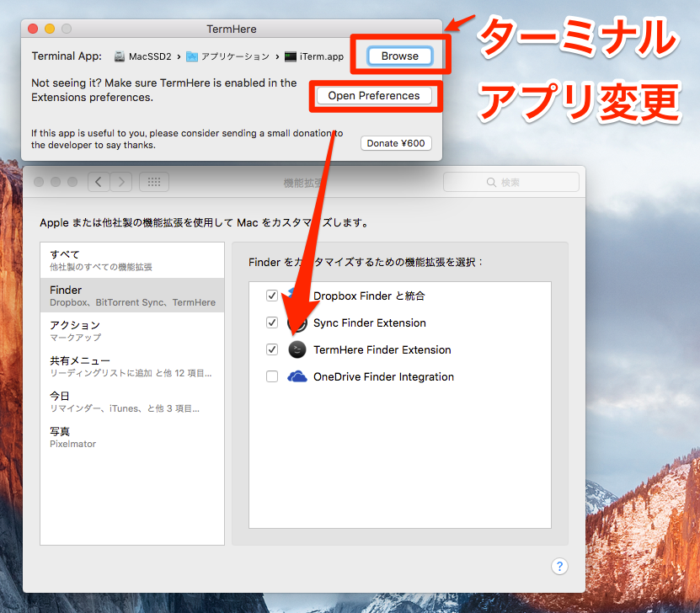Click the MacSSD2 path text
This screenshot has width=700, height=613.
coord(150,56)
